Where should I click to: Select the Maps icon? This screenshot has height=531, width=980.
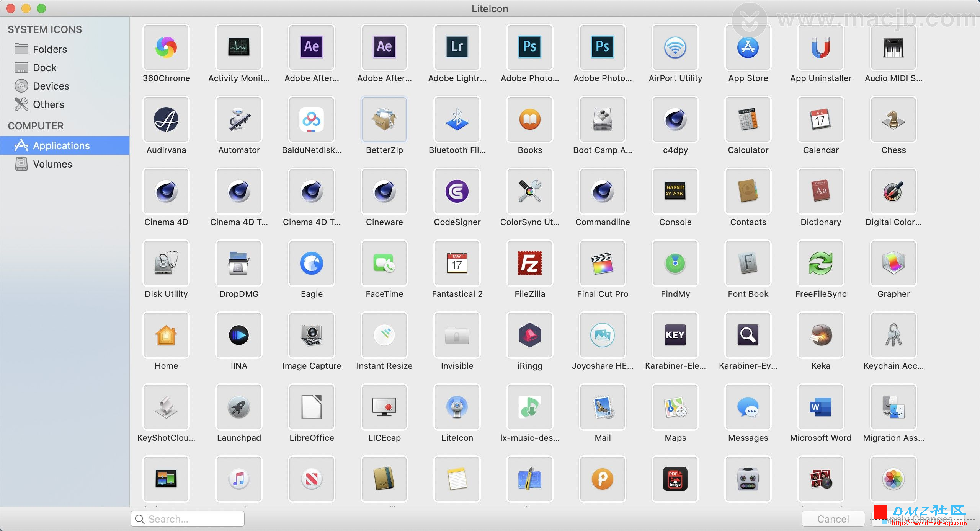click(675, 407)
